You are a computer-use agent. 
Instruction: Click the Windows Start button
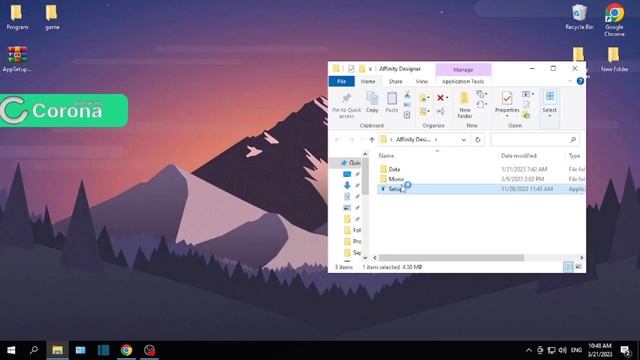pyautogui.click(x=11, y=350)
